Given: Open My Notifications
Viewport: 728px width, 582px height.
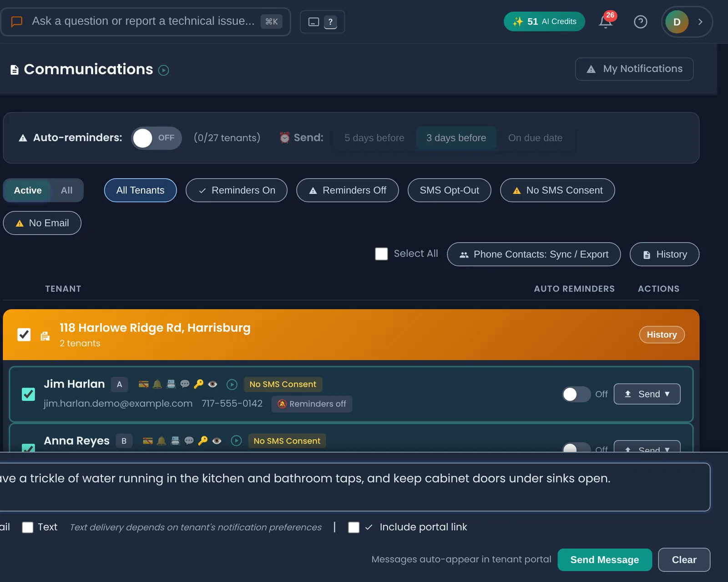Looking at the screenshot, I should 634,69.
